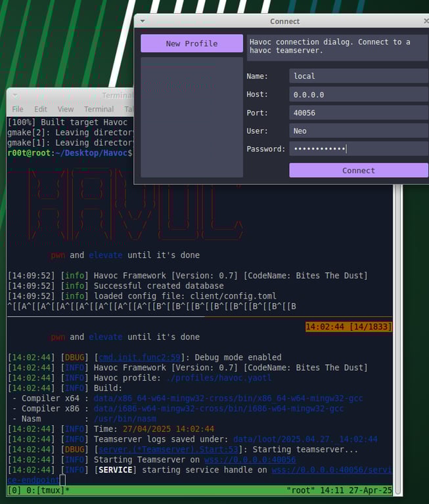The height and width of the screenshot is (504, 429).
Task: Open the Terminal window View menu
Action: click(x=66, y=110)
